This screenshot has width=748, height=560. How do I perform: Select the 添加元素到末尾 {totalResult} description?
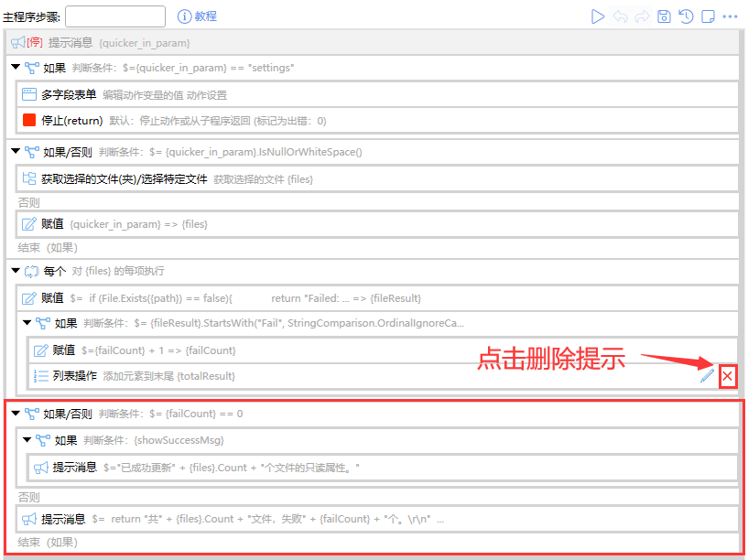tap(168, 376)
